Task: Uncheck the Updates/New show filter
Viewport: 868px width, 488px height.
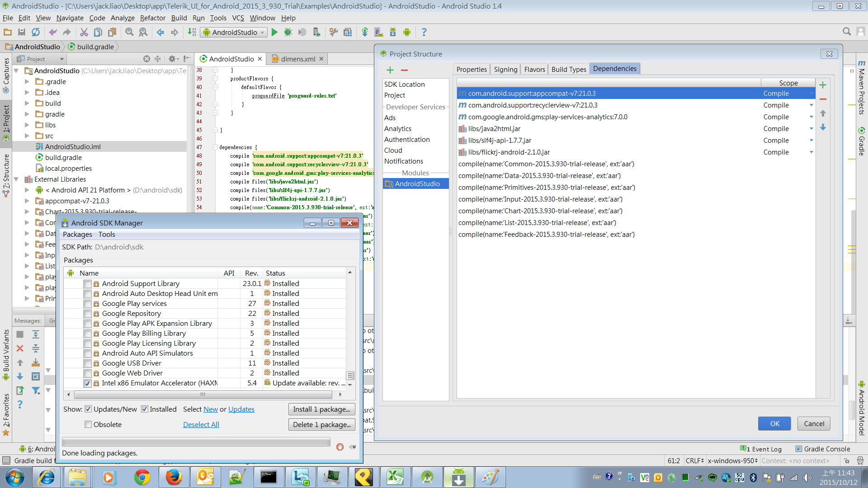Action: click(x=89, y=409)
